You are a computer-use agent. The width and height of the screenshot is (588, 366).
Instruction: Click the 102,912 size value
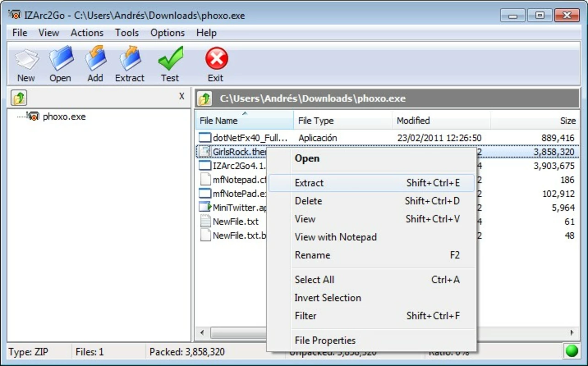pyautogui.click(x=558, y=194)
